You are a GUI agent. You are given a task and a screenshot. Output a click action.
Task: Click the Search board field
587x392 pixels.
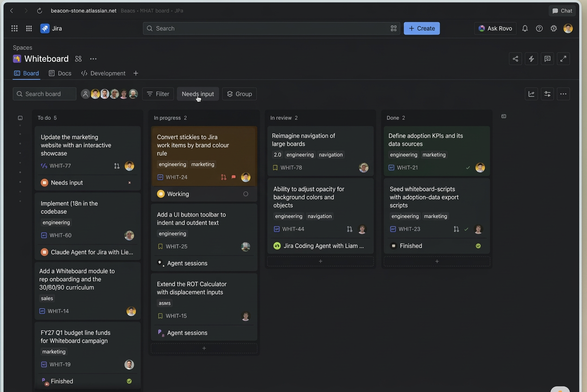click(x=45, y=94)
